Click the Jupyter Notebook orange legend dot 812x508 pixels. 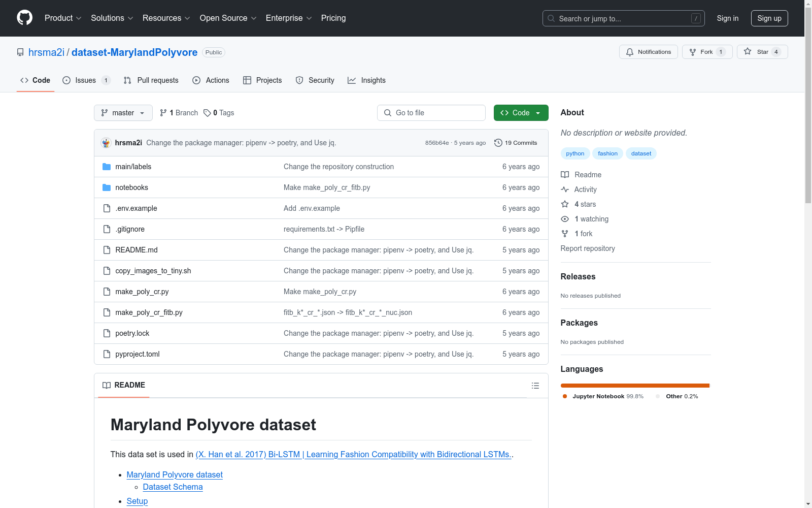565,396
